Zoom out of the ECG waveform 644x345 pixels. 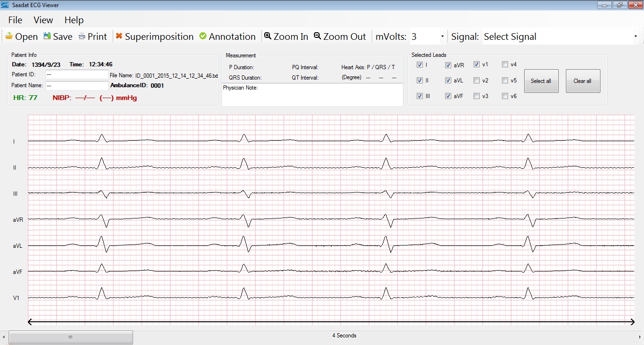click(x=340, y=36)
